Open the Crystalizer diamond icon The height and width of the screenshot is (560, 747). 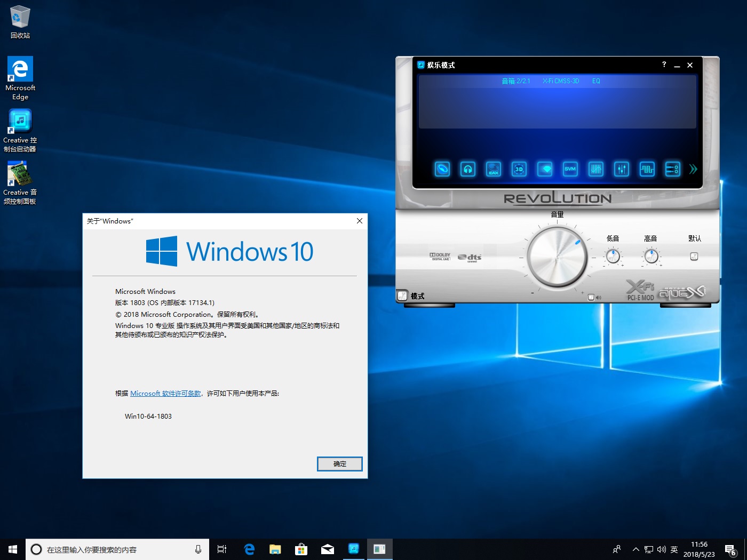(x=545, y=169)
